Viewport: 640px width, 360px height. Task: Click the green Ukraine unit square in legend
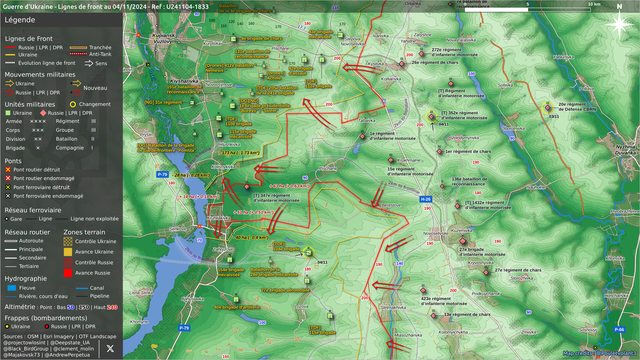click(8, 113)
